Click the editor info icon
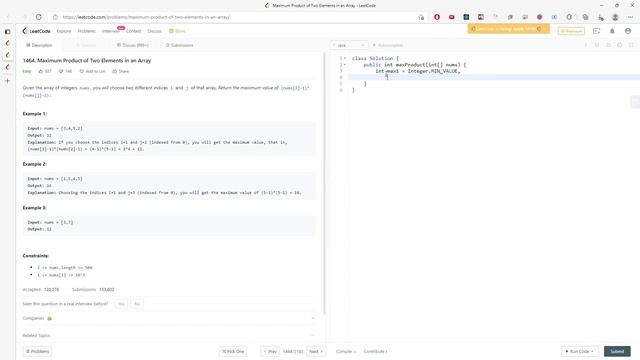This screenshot has height=360, width=640. coord(585,45)
